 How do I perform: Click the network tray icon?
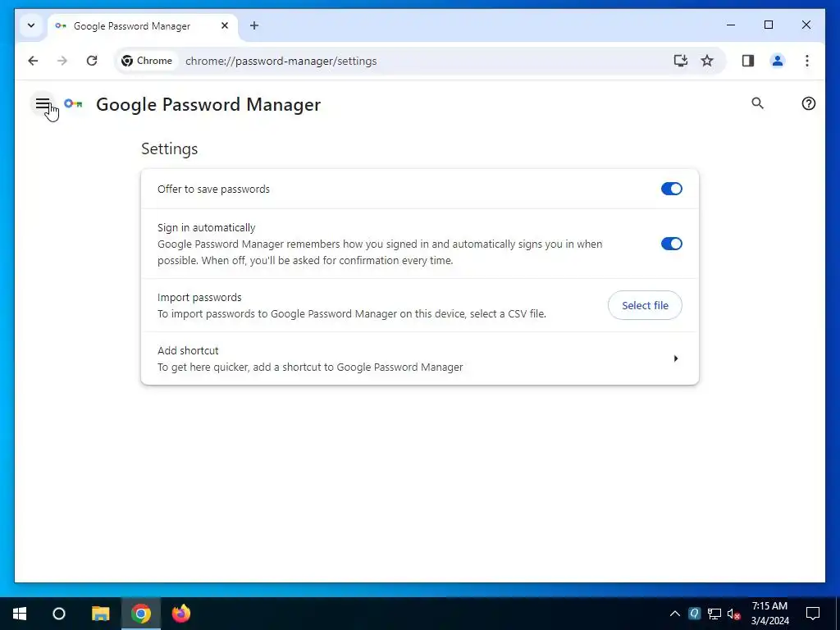[714, 614]
